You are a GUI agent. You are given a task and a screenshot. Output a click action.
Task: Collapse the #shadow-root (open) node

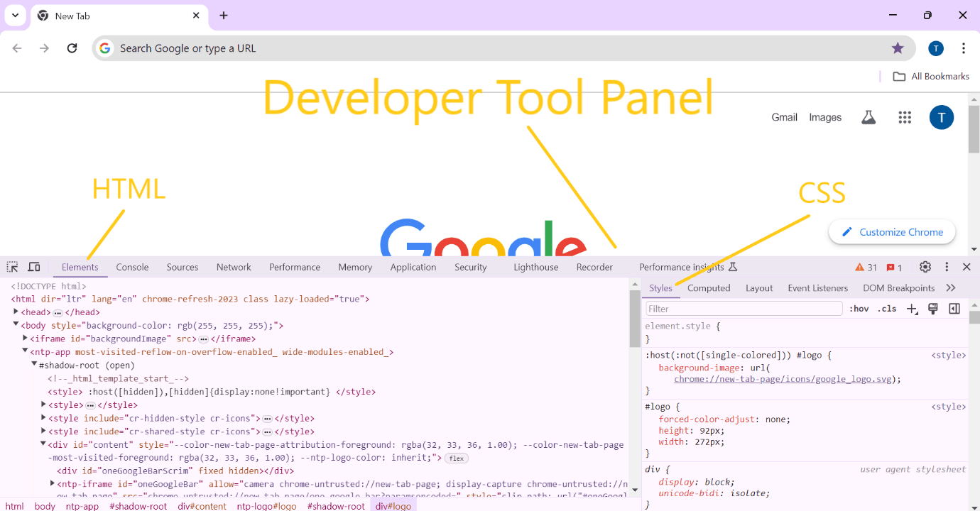point(34,365)
